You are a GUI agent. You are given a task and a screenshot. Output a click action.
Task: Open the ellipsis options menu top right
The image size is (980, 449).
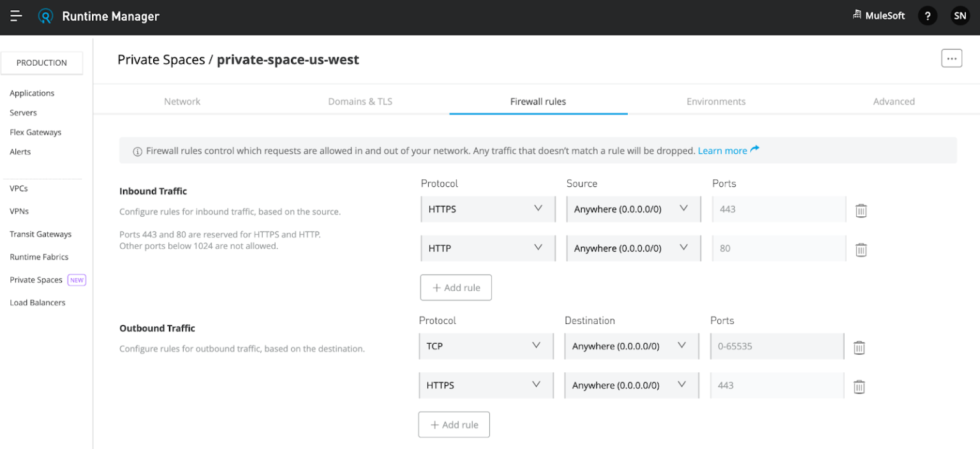click(951, 58)
